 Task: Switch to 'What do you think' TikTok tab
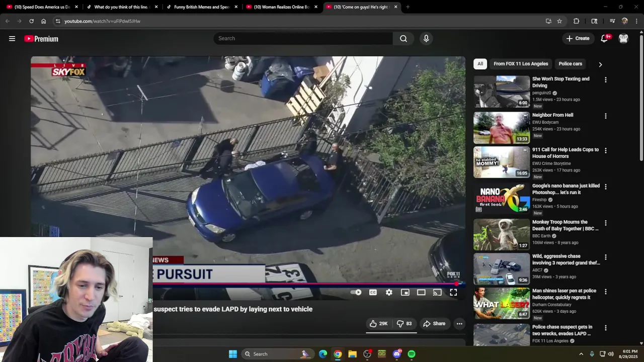(121, 7)
